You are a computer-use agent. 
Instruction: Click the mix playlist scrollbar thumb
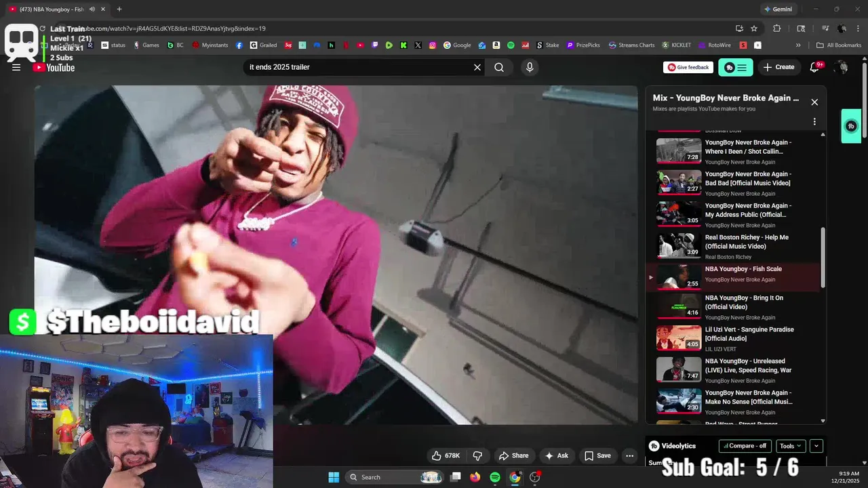tap(823, 256)
